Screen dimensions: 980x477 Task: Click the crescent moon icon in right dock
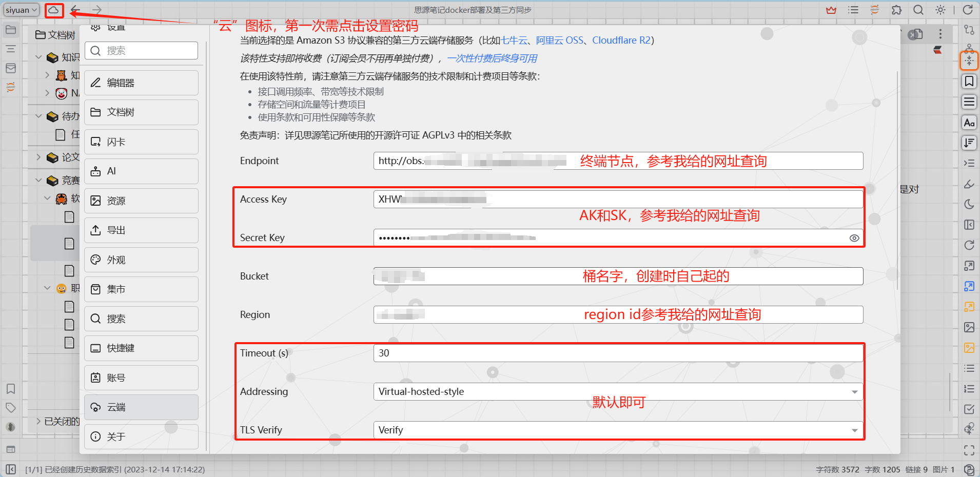click(x=969, y=204)
